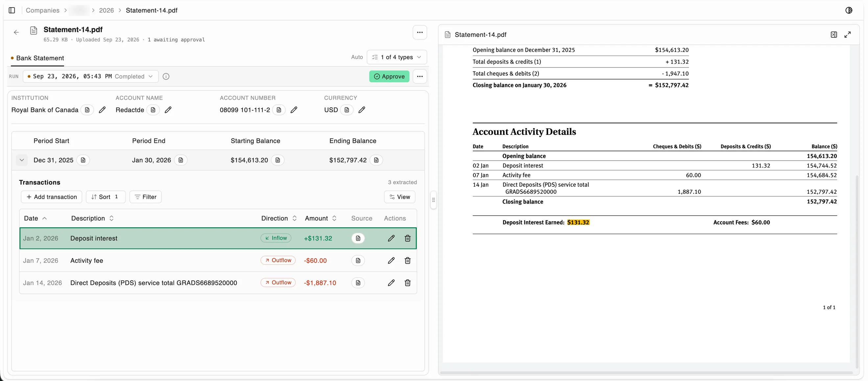Select the Bank Statement tab

37,58
